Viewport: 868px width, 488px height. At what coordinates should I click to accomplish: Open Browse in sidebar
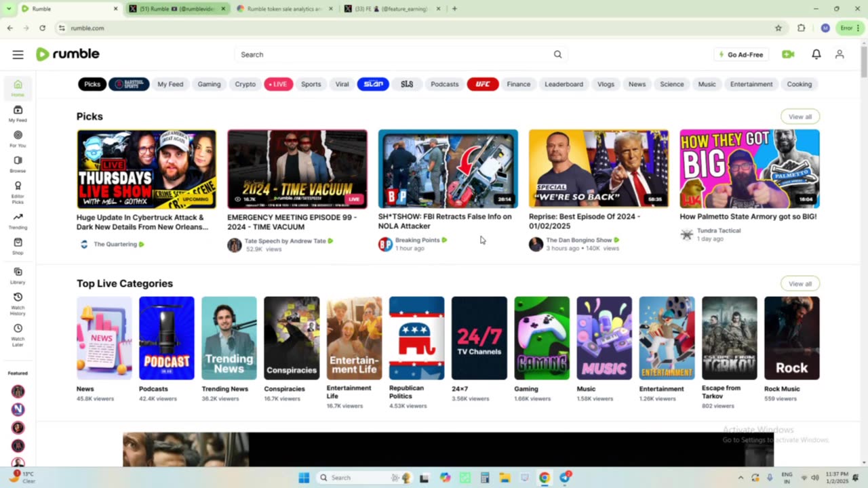(x=18, y=165)
